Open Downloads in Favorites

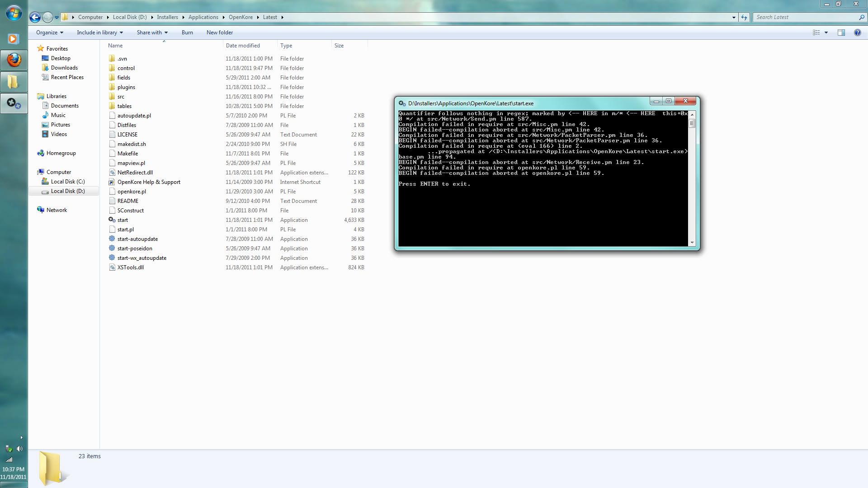(x=64, y=68)
